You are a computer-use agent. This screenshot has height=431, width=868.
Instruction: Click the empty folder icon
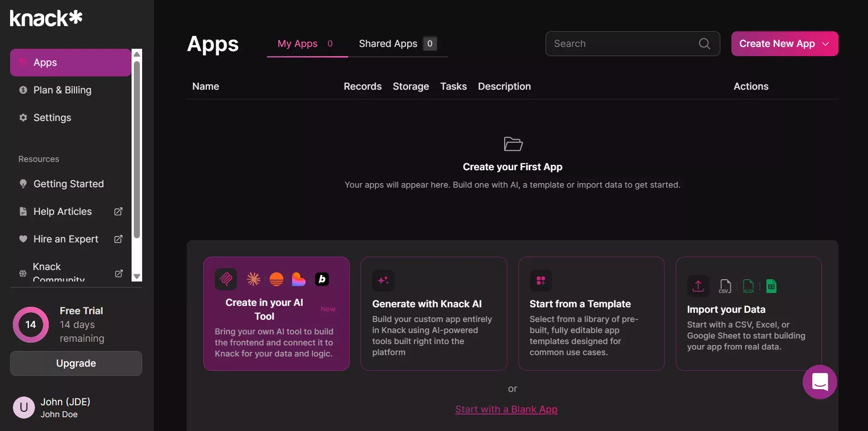513,144
